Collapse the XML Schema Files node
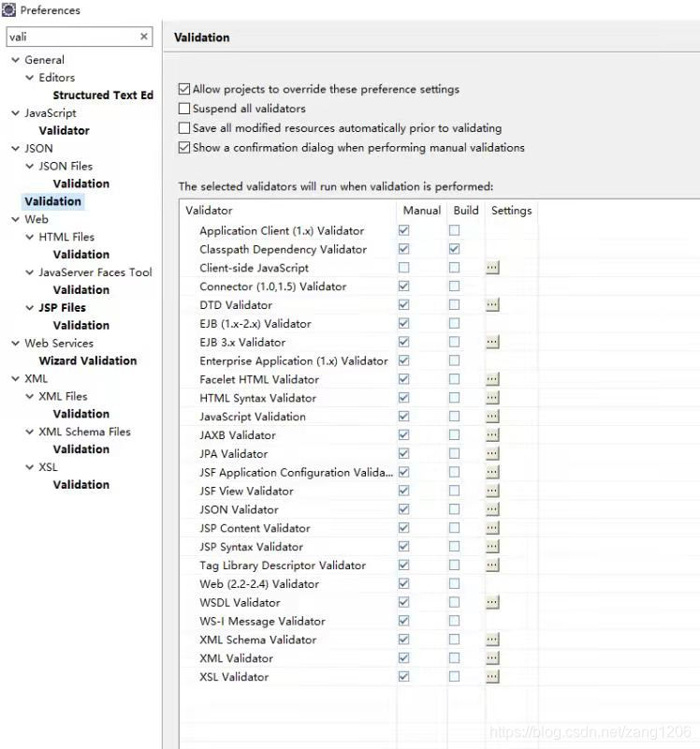The width and height of the screenshot is (700, 749). click(x=30, y=432)
